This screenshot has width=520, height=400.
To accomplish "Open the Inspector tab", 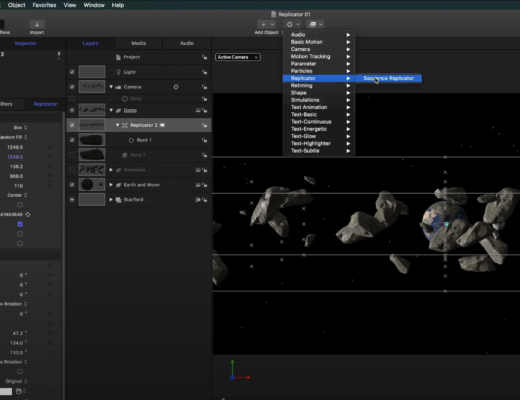I will (26, 43).
